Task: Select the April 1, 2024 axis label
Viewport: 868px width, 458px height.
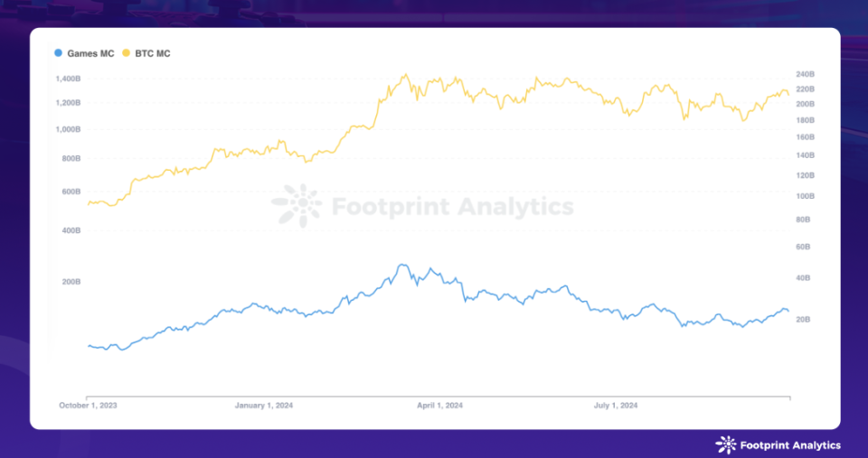Action: [x=441, y=406]
